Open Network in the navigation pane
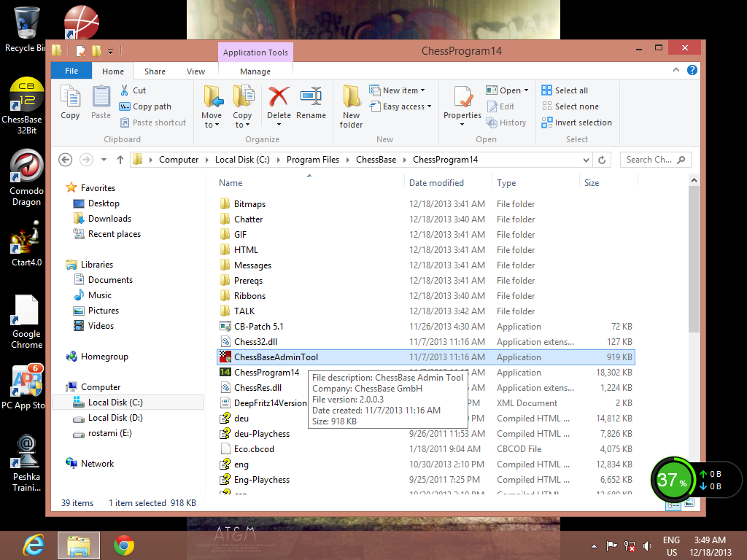This screenshot has height=560, width=747. (97, 463)
